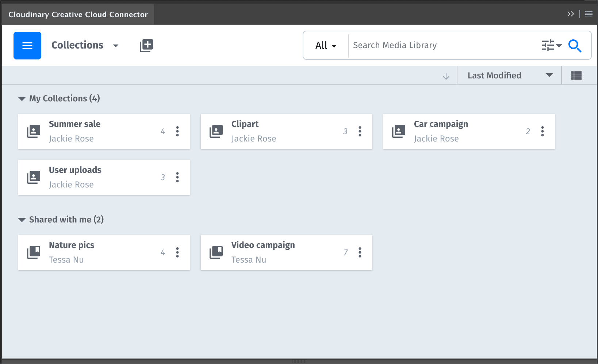This screenshot has height=364, width=598.
Task: Toggle the sort direction arrow
Action: click(446, 76)
